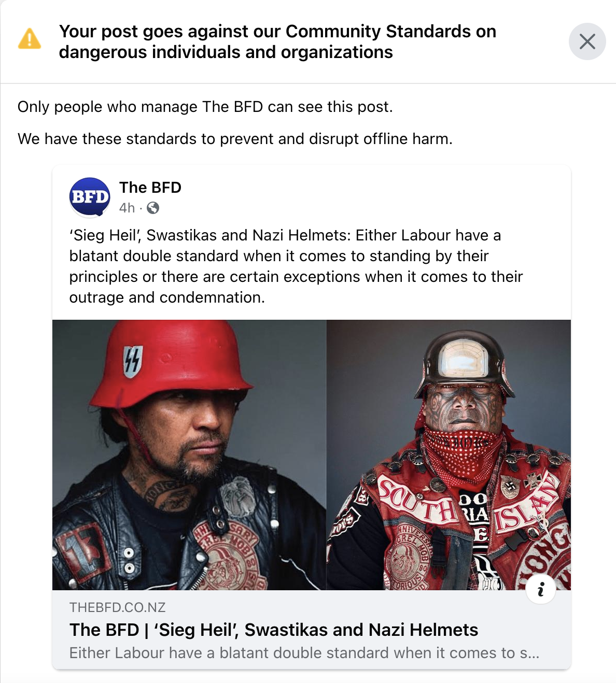Click the 'South Island' patch on the red vest

tap(469, 506)
